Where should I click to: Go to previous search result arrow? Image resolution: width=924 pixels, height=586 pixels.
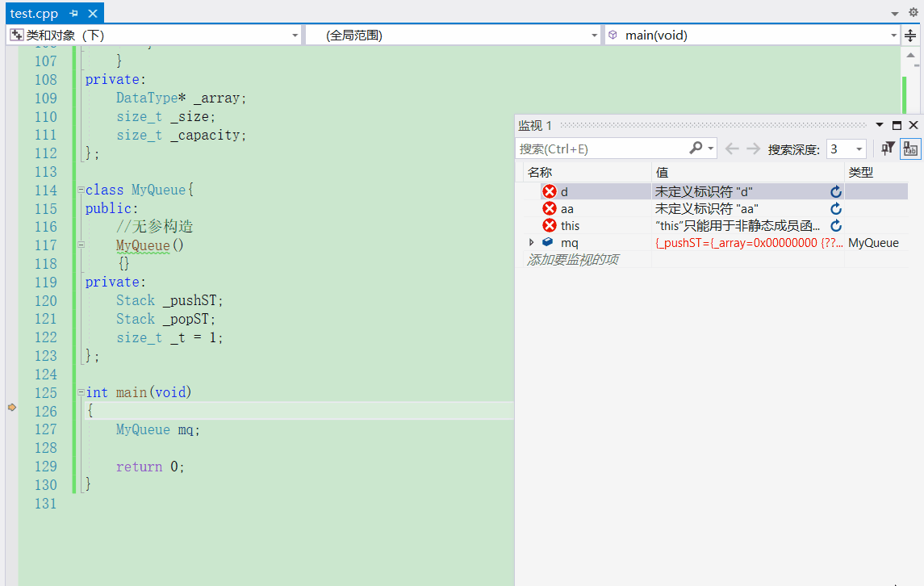732,149
